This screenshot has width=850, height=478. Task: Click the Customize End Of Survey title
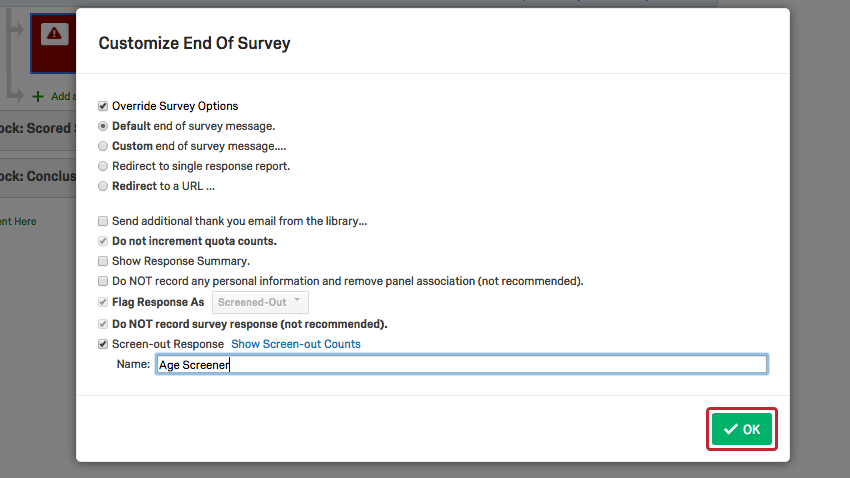coord(194,43)
